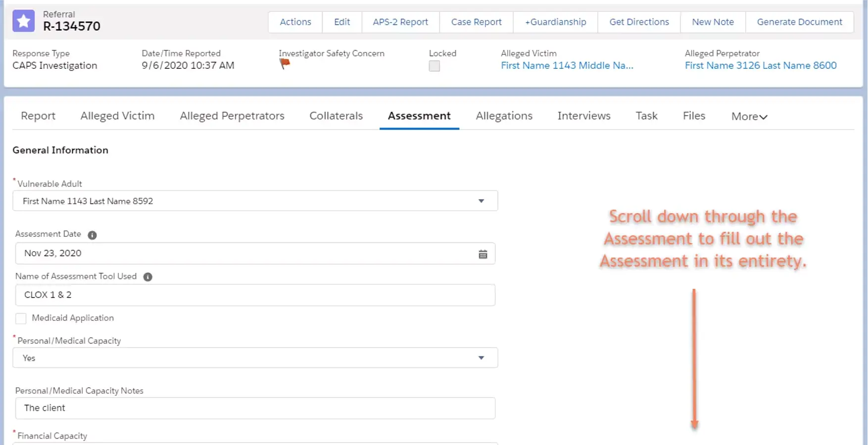Create a New Note

point(713,22)
